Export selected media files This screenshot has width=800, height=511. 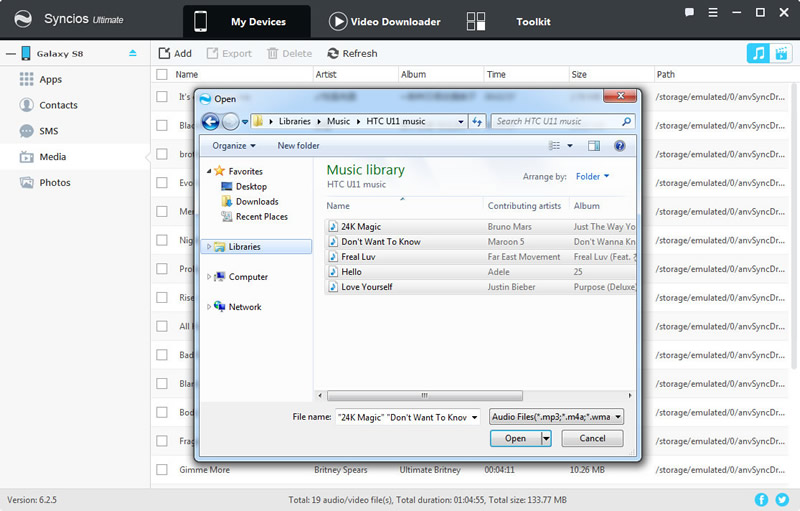point(229,53)
